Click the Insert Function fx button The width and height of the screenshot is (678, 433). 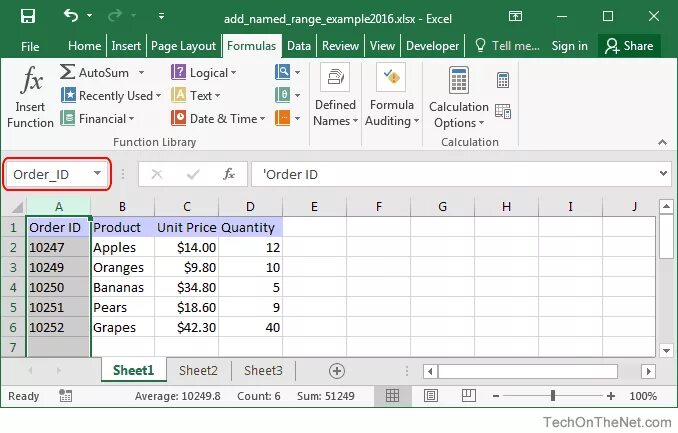(30, 97)
